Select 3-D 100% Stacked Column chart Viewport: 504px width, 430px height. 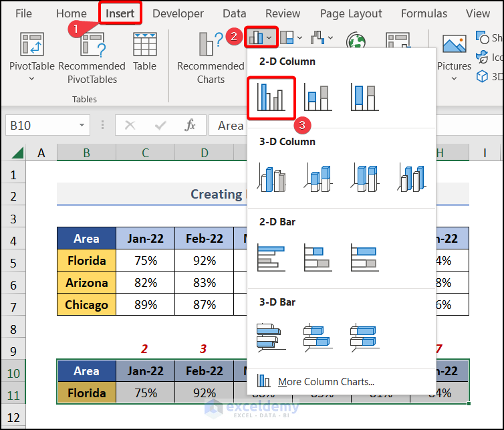point(364,177)
